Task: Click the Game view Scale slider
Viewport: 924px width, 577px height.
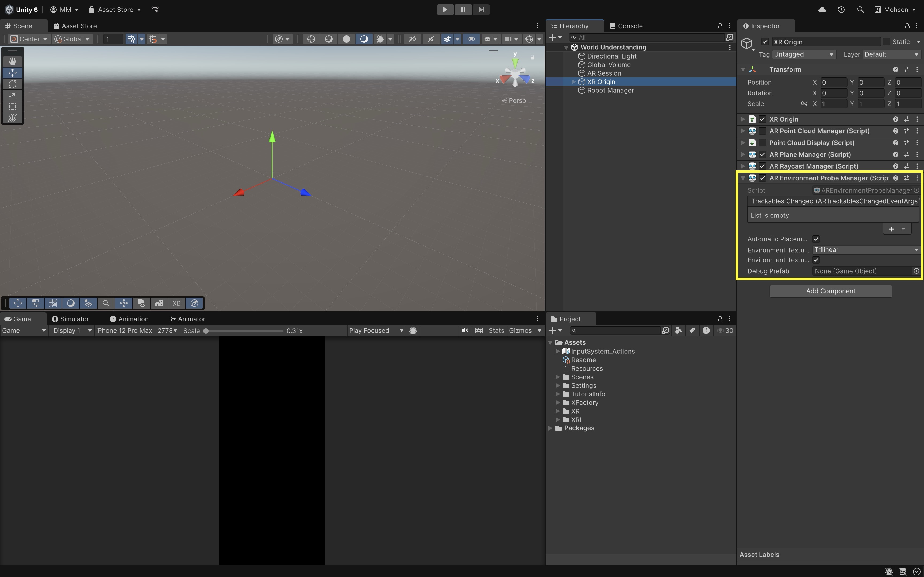Action: (244, 331)
